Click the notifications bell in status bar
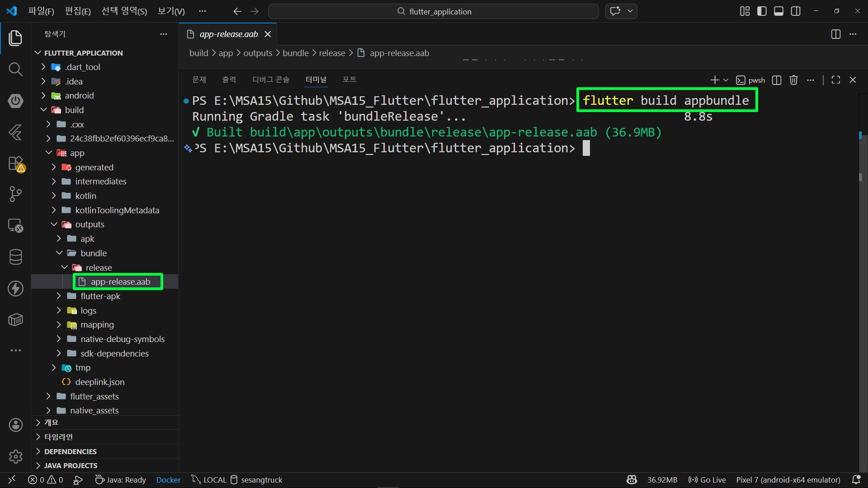The height and width of the screenshot is (488, 868). tap(856, 480)
